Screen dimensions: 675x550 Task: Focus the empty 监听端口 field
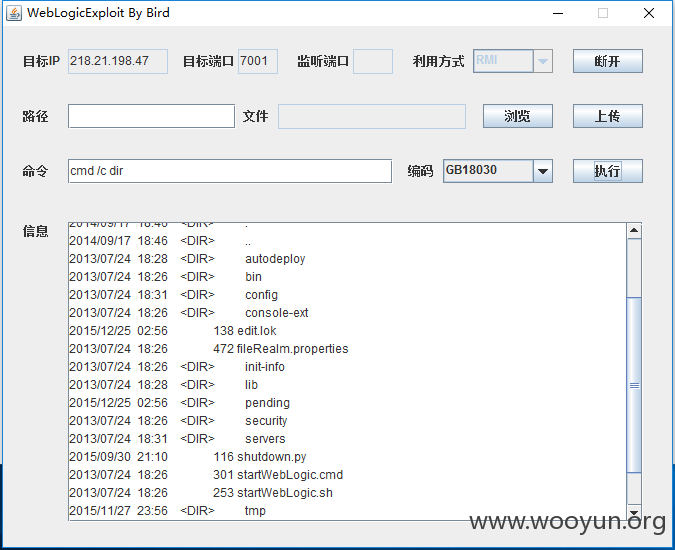point(373,61)
